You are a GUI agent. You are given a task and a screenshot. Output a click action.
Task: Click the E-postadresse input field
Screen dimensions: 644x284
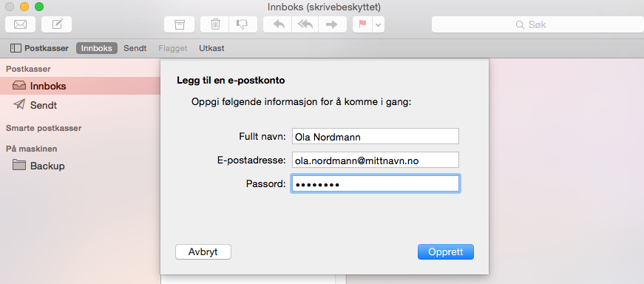tap(375, 160)
